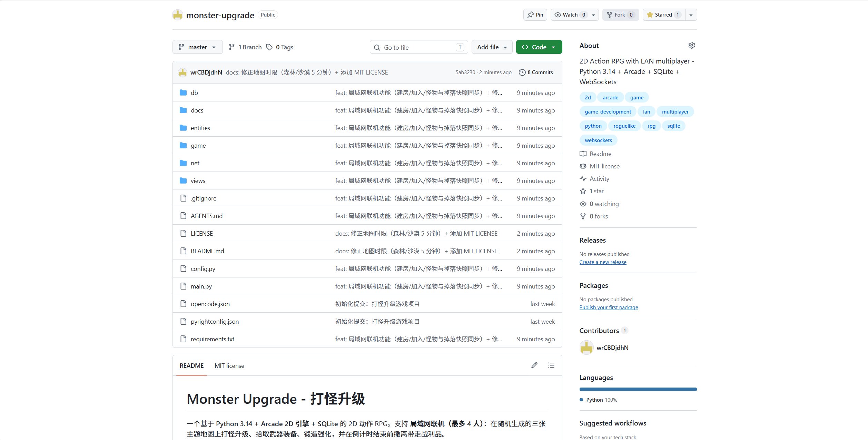Select the websockets topic tag
868x440 pixels.
click(598, 140)
